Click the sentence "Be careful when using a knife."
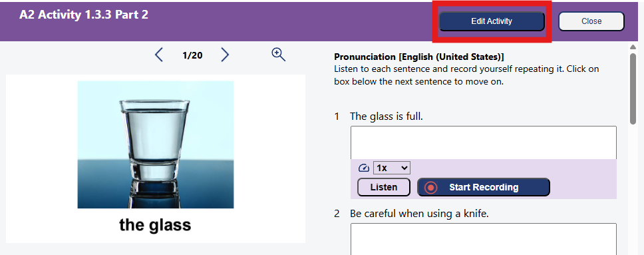The image size is (644, 255). tap(419, 214)
